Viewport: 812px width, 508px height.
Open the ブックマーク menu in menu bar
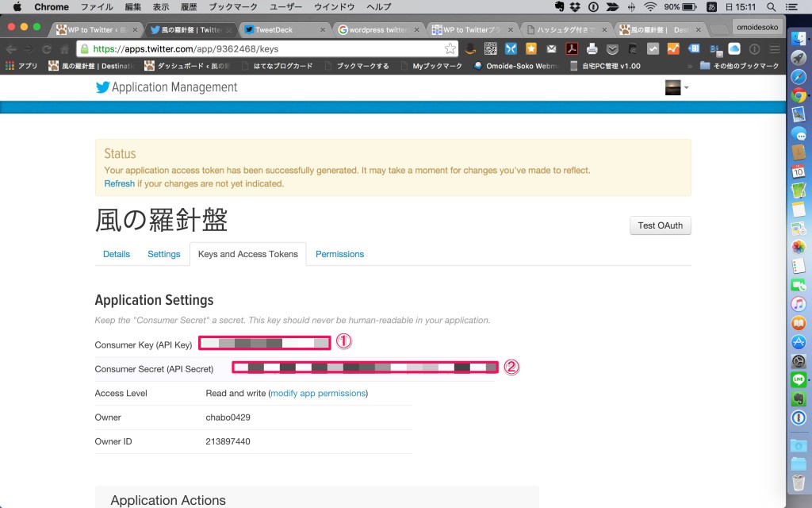(233, 7)
